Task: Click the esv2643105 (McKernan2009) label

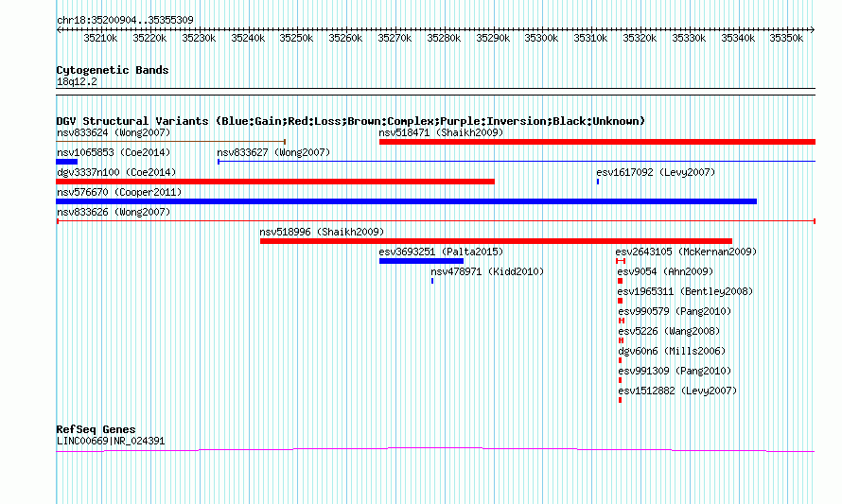Action: coord(686,252)
